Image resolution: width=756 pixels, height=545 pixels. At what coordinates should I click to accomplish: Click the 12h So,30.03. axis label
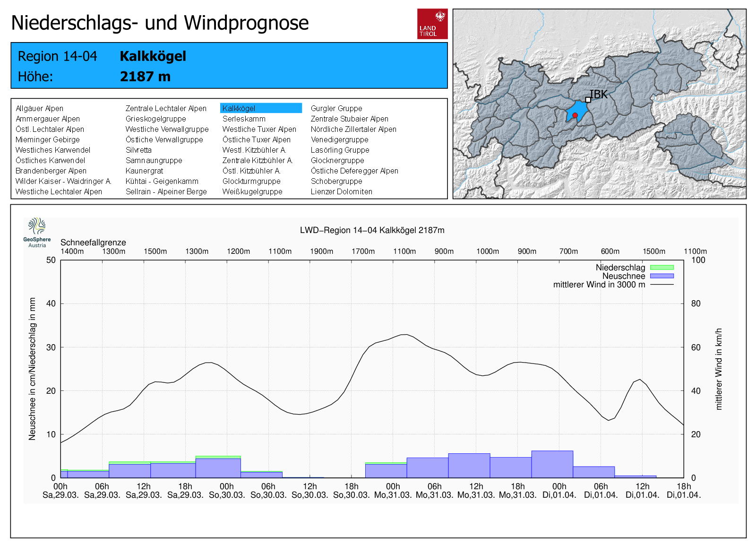pos(310,491)
